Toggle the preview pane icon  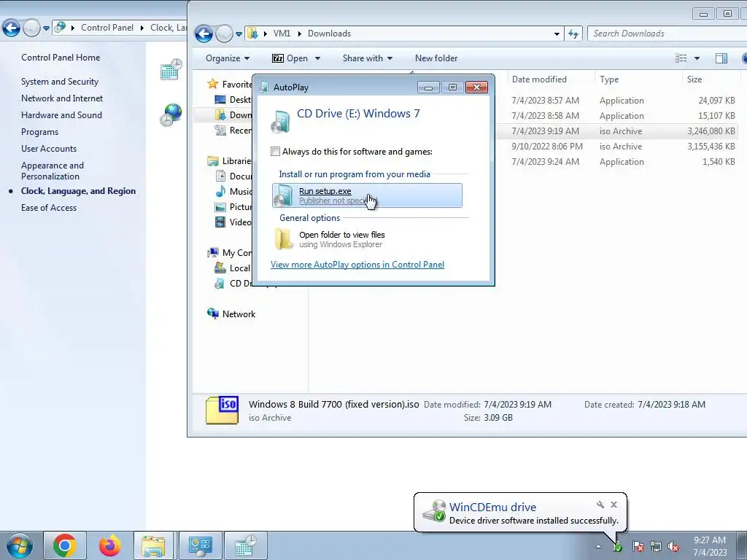point(721,58)
